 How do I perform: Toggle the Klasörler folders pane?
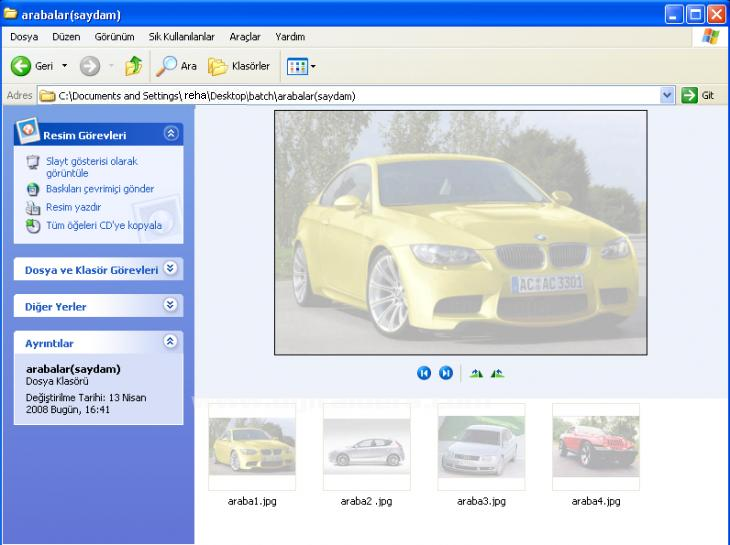point(239,66)
